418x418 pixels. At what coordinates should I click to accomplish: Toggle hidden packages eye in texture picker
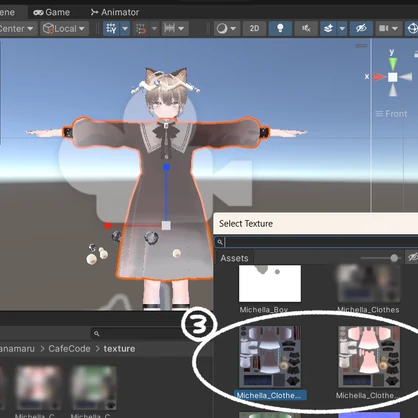[413, 257]
